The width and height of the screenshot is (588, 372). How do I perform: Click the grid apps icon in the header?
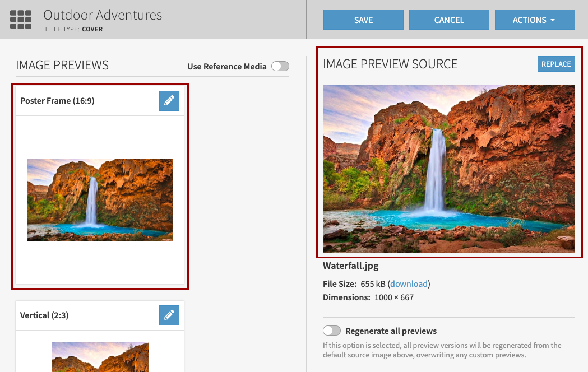click(x=20, y=19)
